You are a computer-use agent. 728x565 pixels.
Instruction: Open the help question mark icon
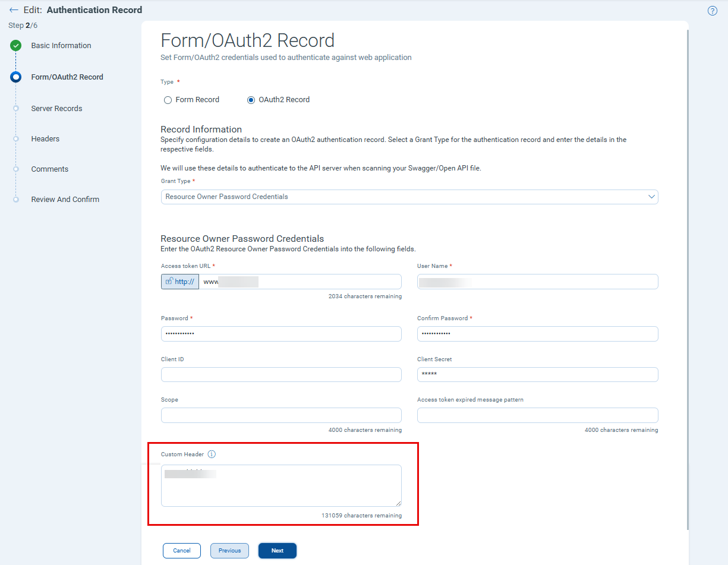(712, 10)
